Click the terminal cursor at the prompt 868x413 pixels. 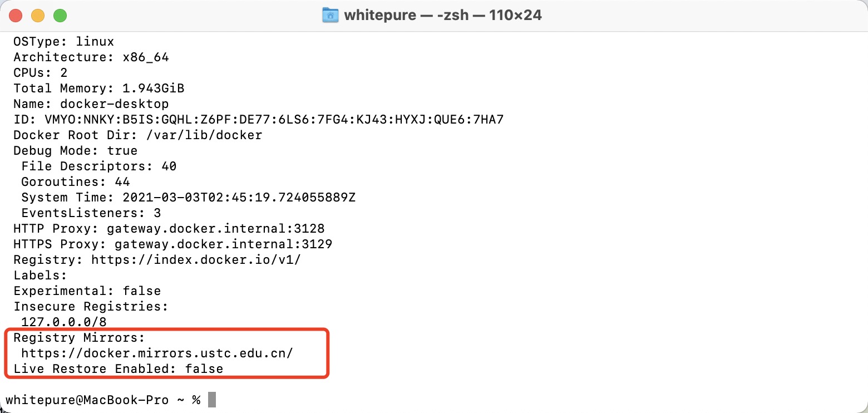(211, 400)
